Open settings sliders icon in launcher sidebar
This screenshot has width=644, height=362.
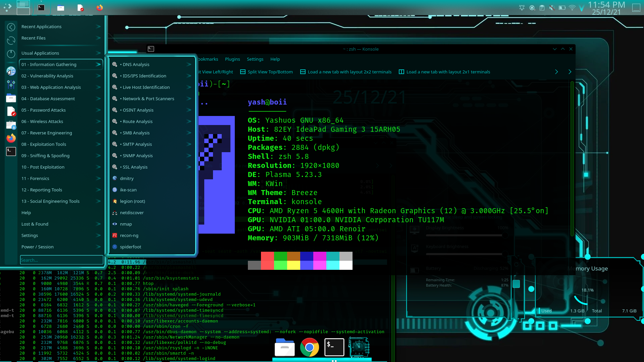(x=11, y=84)
